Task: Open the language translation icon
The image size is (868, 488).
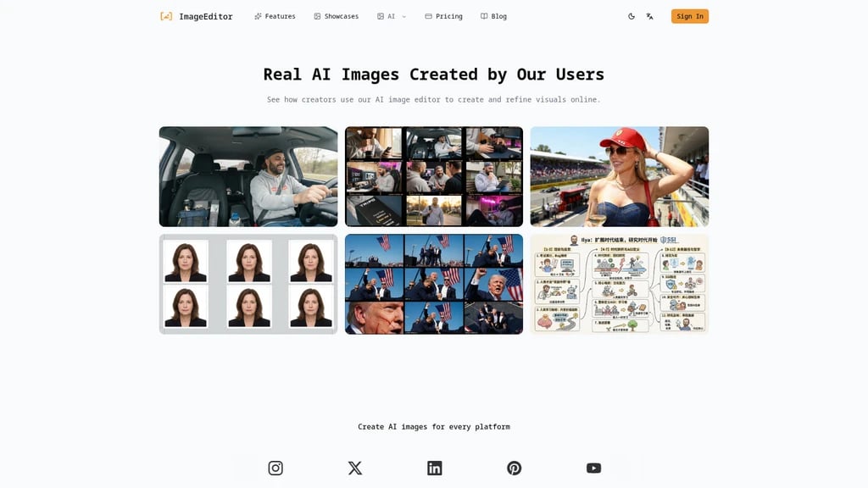Action: [x=649, y=16]
